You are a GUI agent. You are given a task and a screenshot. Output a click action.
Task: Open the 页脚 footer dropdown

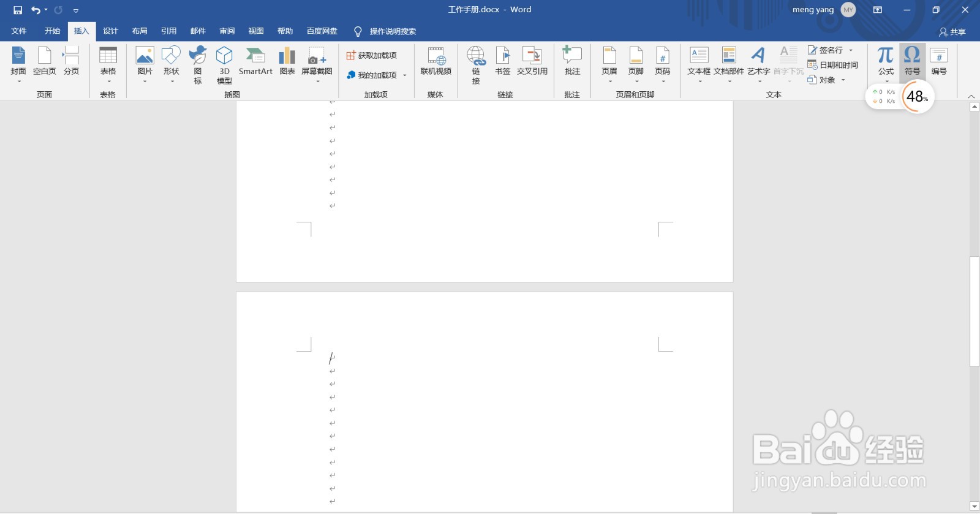[636, 64]
